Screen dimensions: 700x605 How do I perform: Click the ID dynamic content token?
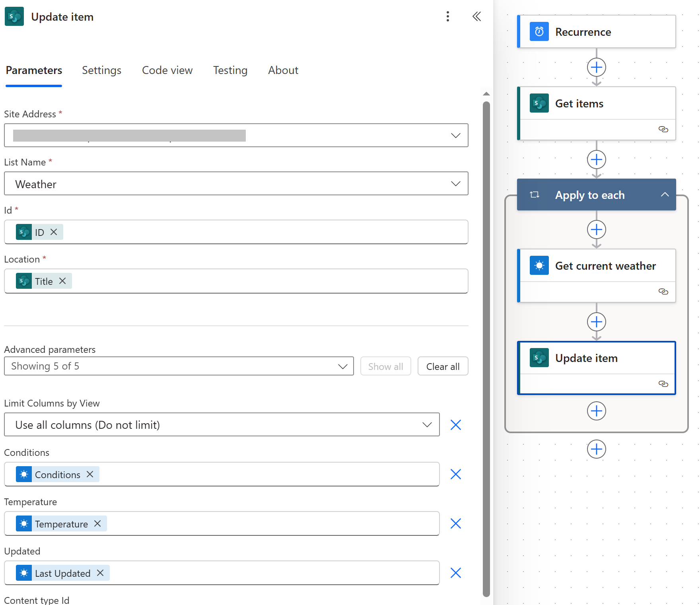click(x=39, y=232)
